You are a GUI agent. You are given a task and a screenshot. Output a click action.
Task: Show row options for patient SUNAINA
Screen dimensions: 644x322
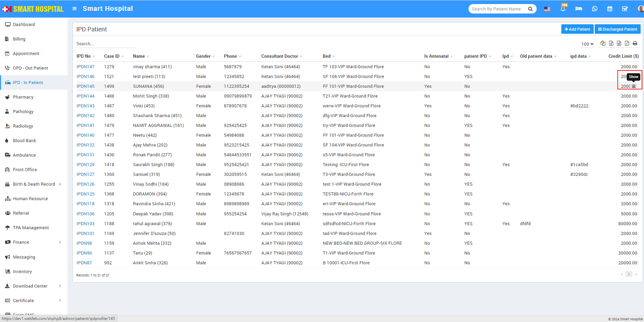(634, 87)
